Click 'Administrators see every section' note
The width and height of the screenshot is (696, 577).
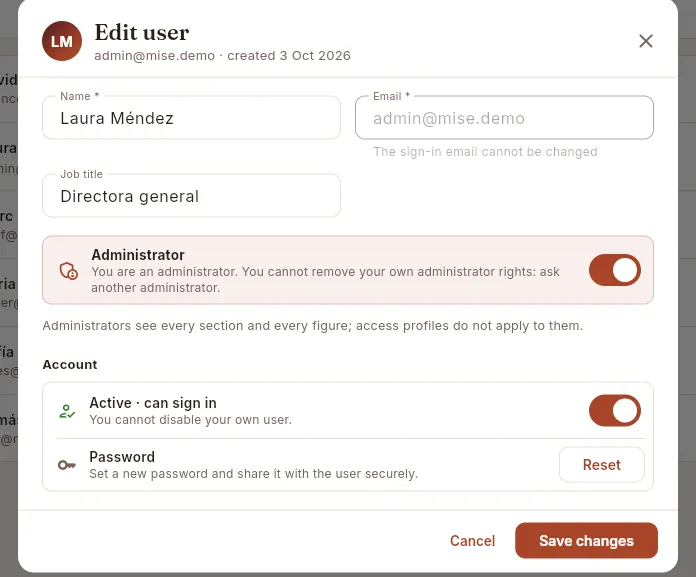(312, 326)
